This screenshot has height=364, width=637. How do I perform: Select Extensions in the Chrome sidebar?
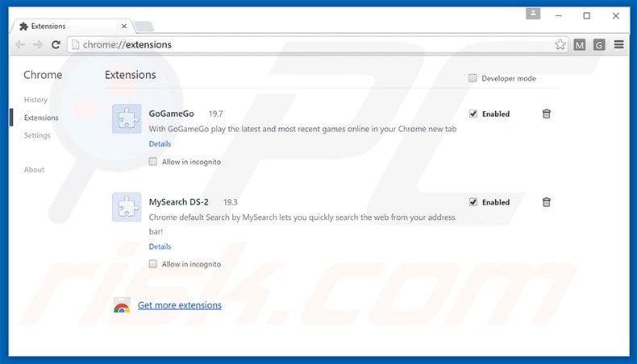click(x=41, y=118)
